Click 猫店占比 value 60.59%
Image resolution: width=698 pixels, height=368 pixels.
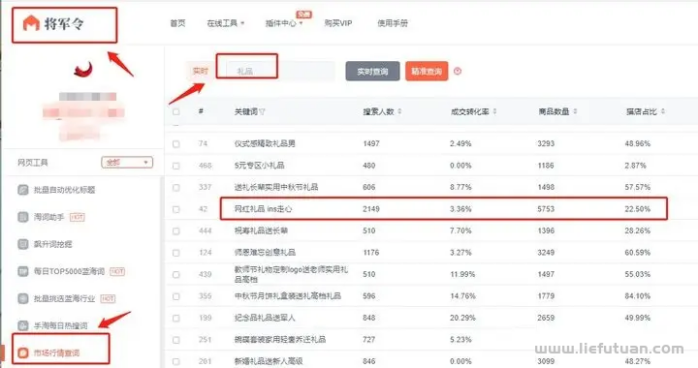[x=637, y=253]
